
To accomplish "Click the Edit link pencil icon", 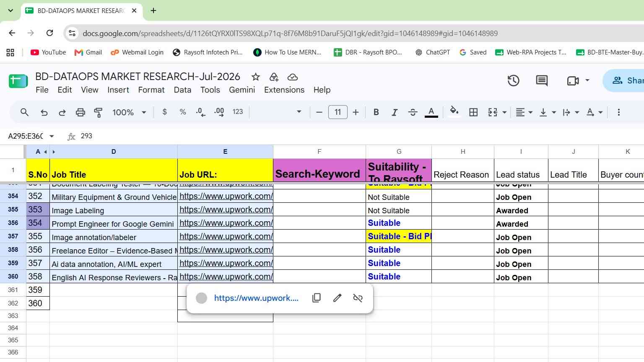I will [x=337, y=298].
